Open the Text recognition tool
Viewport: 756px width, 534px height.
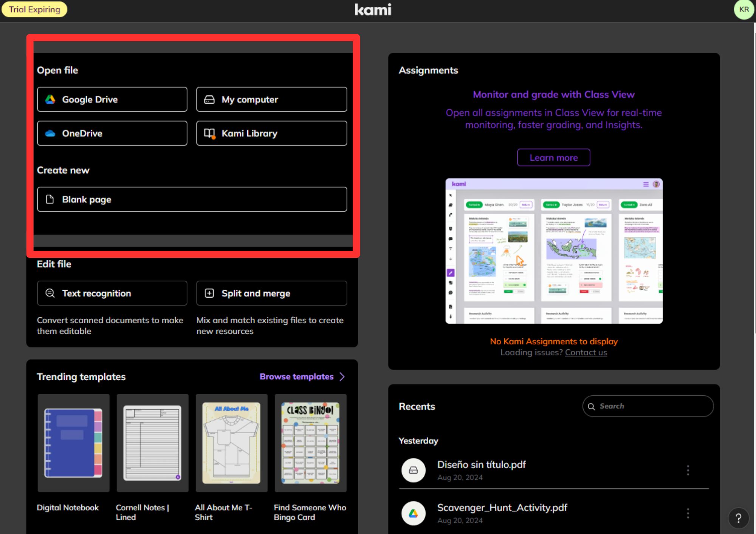(x=112, y=293)
